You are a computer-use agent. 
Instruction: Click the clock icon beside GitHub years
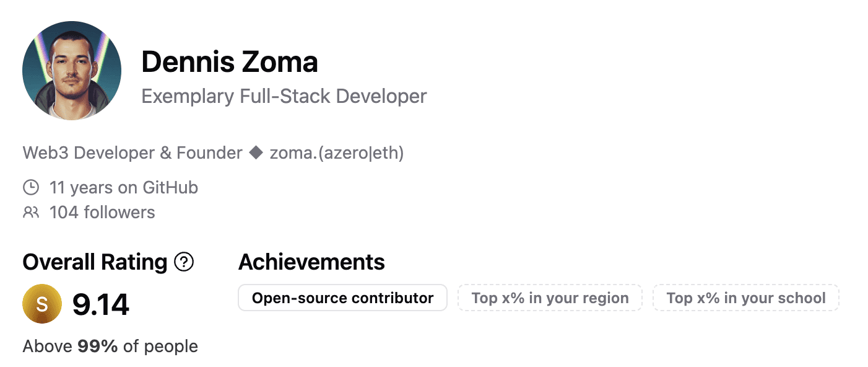coord(31,187)
